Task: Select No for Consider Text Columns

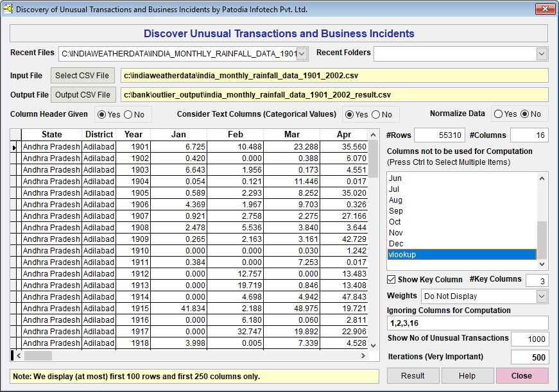Action: 376,115
